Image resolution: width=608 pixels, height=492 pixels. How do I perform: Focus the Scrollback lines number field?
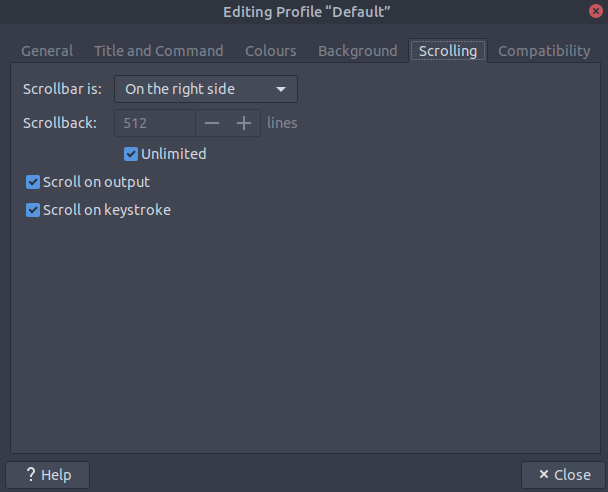[x=155, y=123]
